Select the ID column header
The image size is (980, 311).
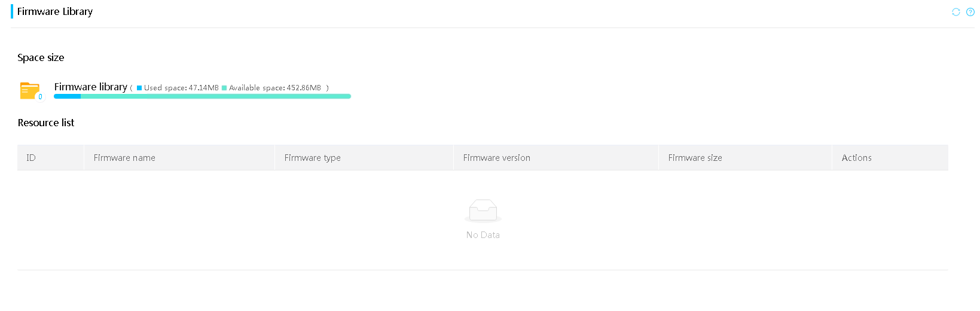pos(51,158)
